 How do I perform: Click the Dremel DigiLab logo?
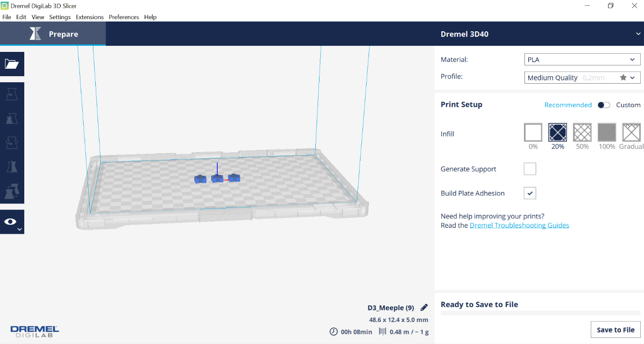[35, 331]
